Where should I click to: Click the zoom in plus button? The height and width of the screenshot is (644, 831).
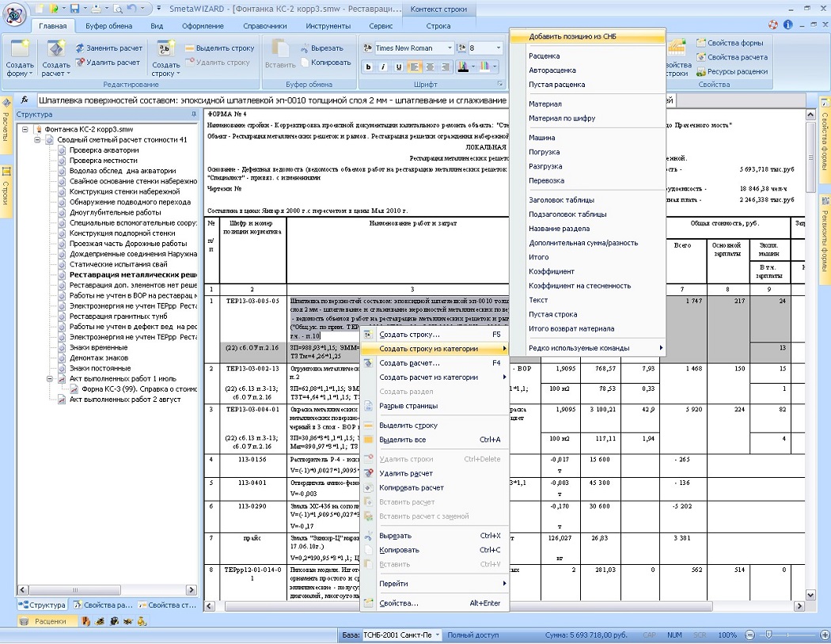tap(824, 635)
